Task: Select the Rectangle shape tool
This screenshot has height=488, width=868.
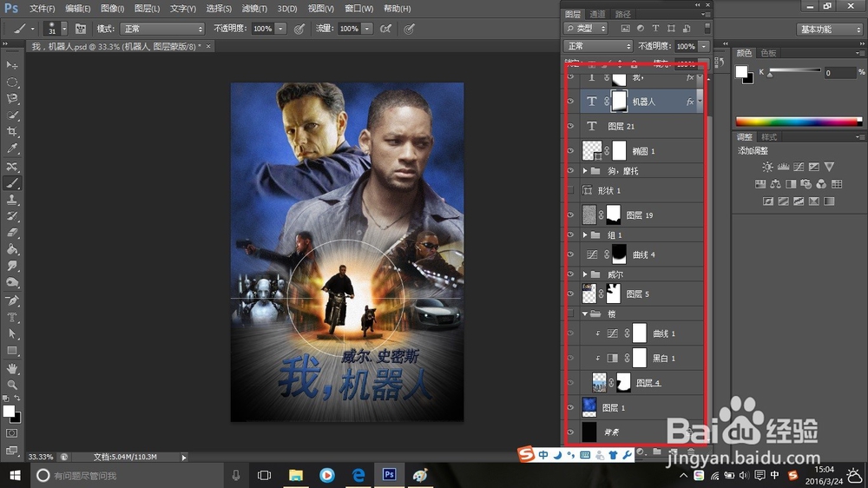Action: click(x=11, y=351)
